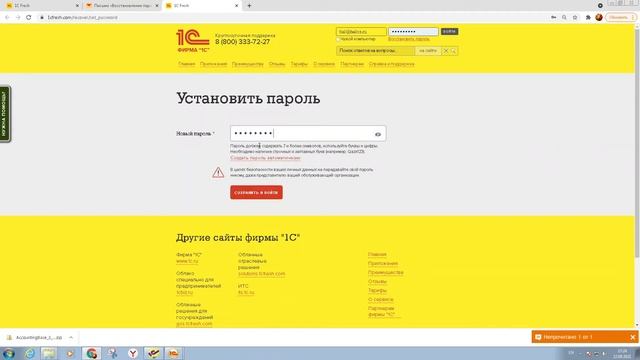640x360 pixels.
Task: Click the header login email field
Action: click(x=361, y=31)
